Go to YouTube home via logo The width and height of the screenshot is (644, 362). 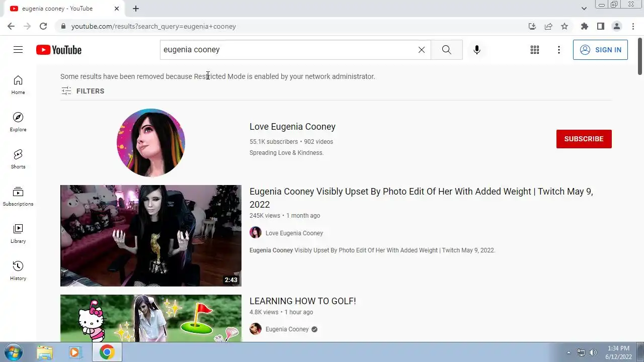(x=59, y=50)
